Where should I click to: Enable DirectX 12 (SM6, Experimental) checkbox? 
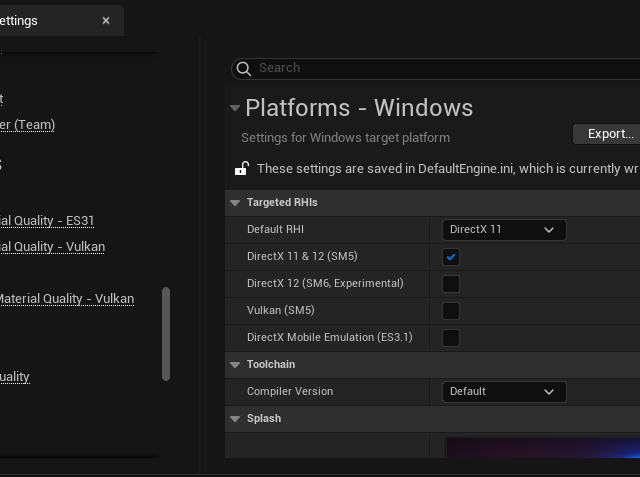451,284
